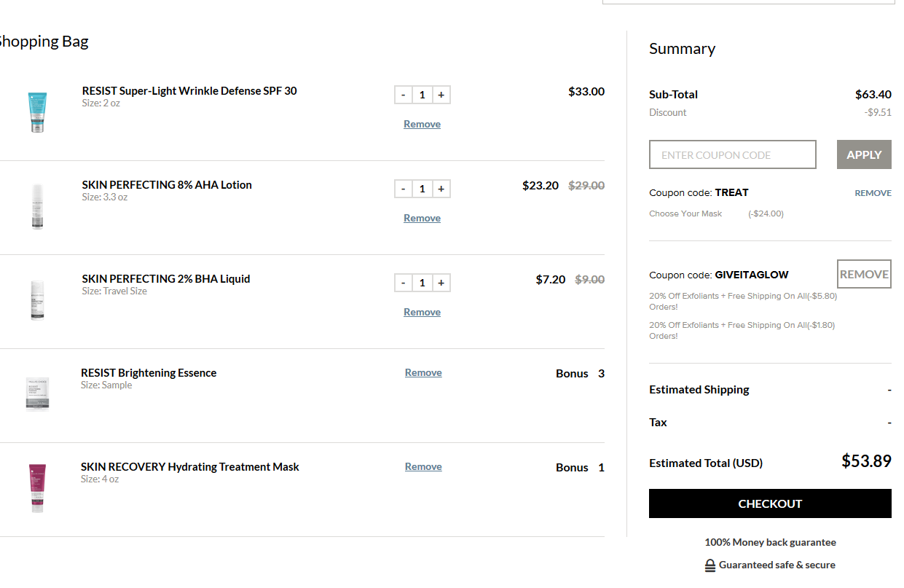Remove the SKIN RECOVERY Hydrating Treatment Mask
Viewport: 904px width, 588px height.
coord(423,467)
